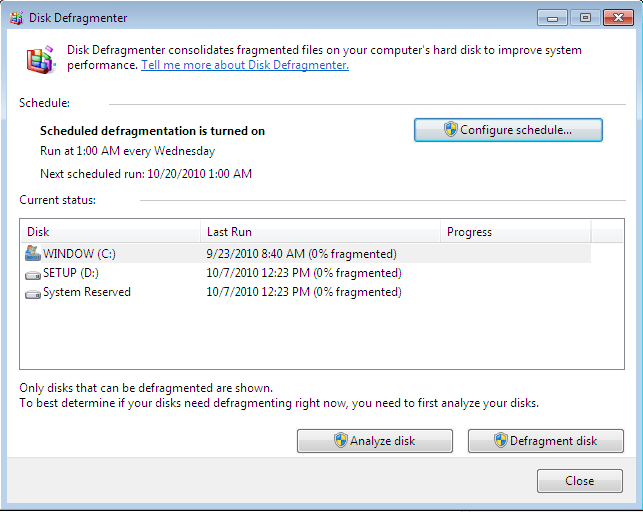Click shield icon on Configure schedule button
The width and height of the screenshot is (643, 512).
451,130
